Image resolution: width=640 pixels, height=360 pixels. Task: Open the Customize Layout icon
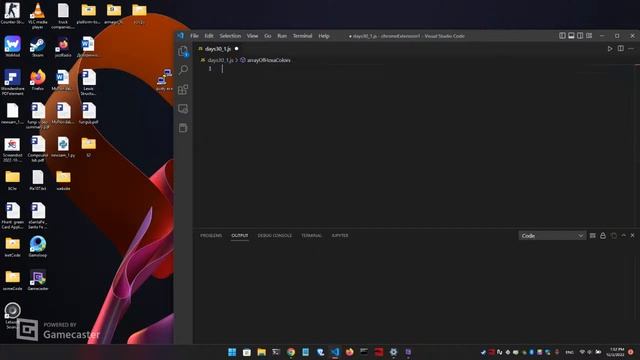(589, 36)
